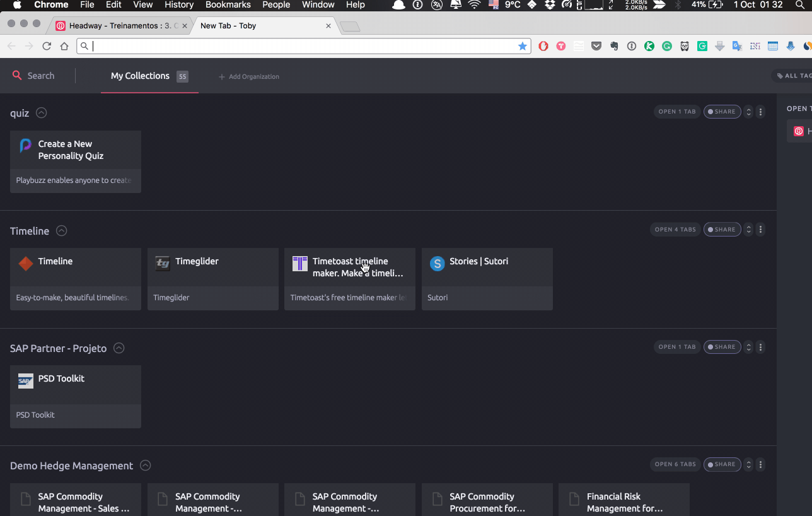This screenshot has width=812, height=516.
Task: Toggle Share for SAP Partner - Projeto
Action: 722,347
